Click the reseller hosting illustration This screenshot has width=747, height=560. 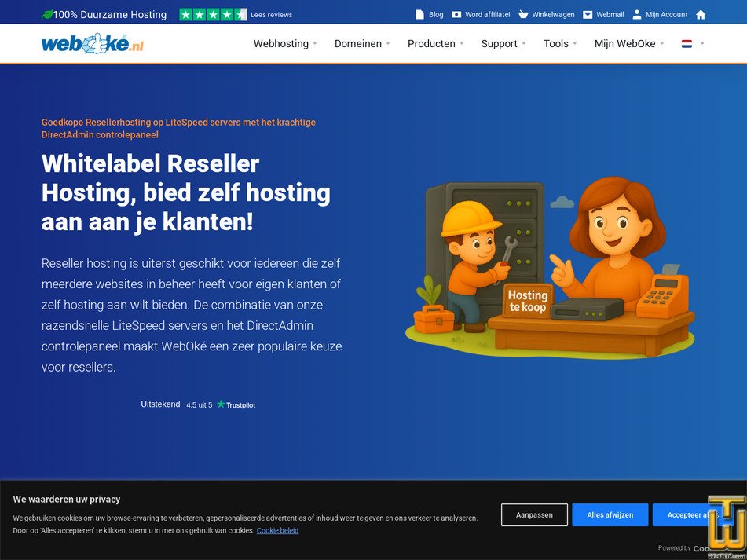[550, 267]
